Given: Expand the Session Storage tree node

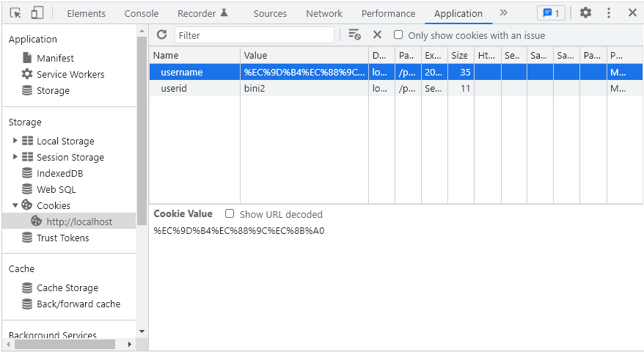Looking at the screenshot, I should point(15,157).
